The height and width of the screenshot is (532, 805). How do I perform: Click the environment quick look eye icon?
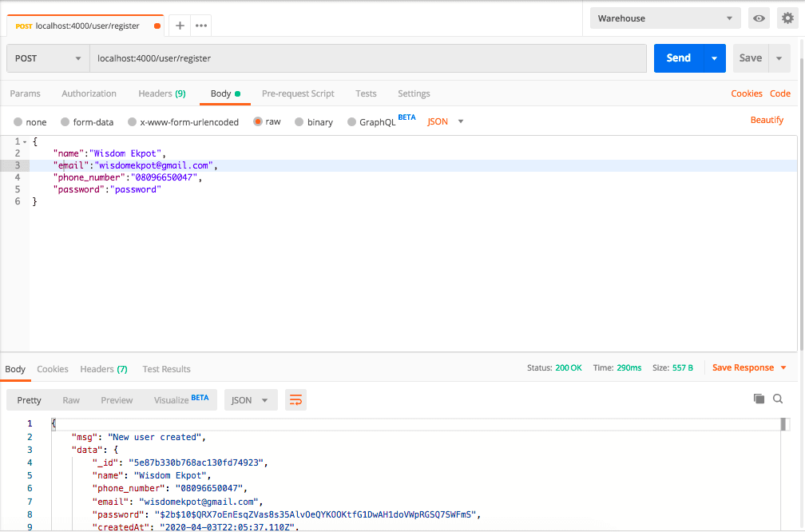point(759,18)
